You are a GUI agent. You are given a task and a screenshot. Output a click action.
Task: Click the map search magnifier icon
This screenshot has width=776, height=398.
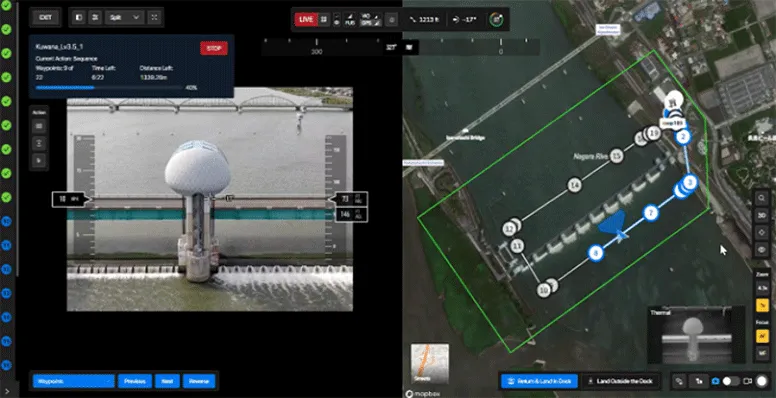tap(762, 198)
